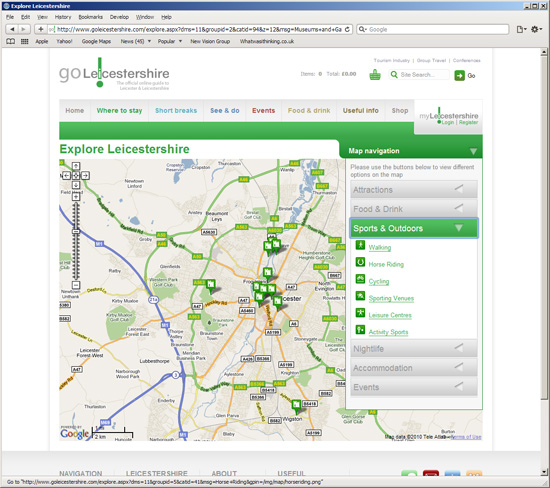Pan the map up arrow
This screenshot has width=550, height=488.
tap(76, 166)
